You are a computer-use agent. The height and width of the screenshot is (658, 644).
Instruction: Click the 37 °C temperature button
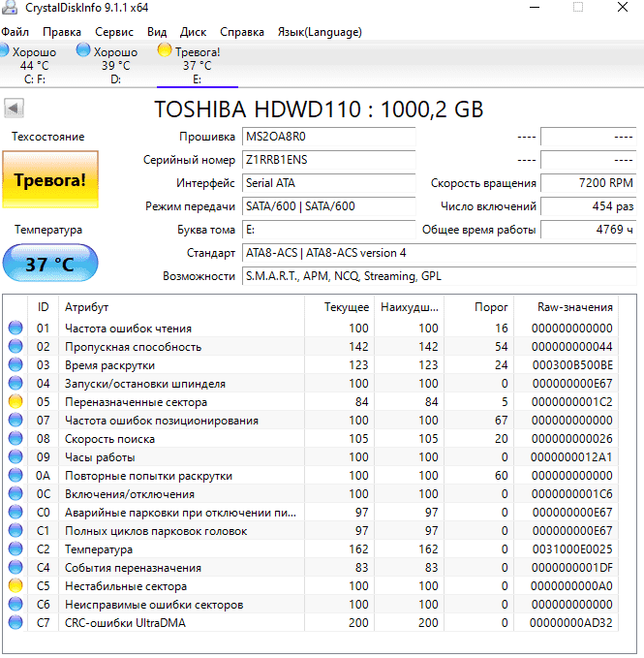(49, 264)
